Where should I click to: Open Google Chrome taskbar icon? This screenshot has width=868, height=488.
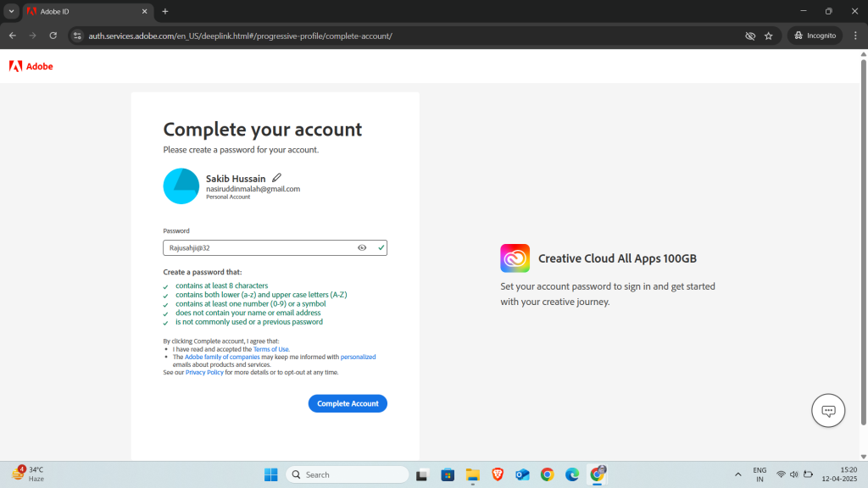tap(547, 474)
